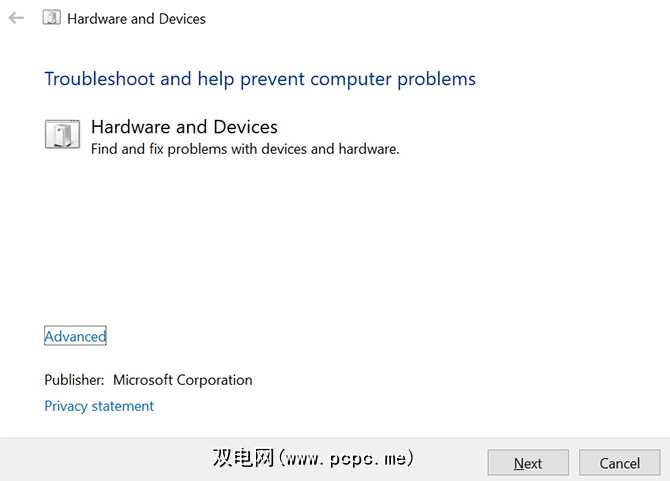Open the Privacy statement link

point(99,406)
